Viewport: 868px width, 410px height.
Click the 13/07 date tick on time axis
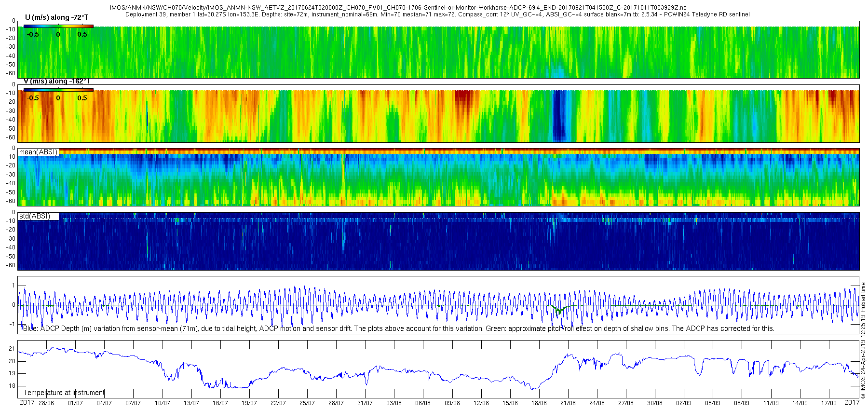191,403
